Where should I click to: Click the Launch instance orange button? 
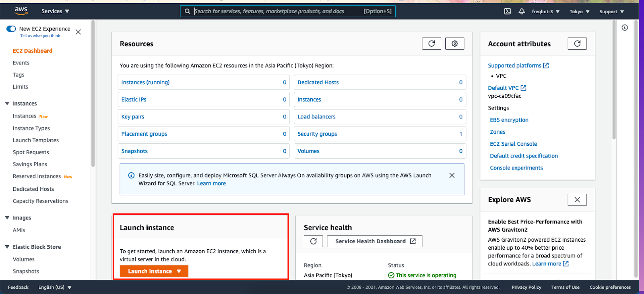(x=154, y=271)
